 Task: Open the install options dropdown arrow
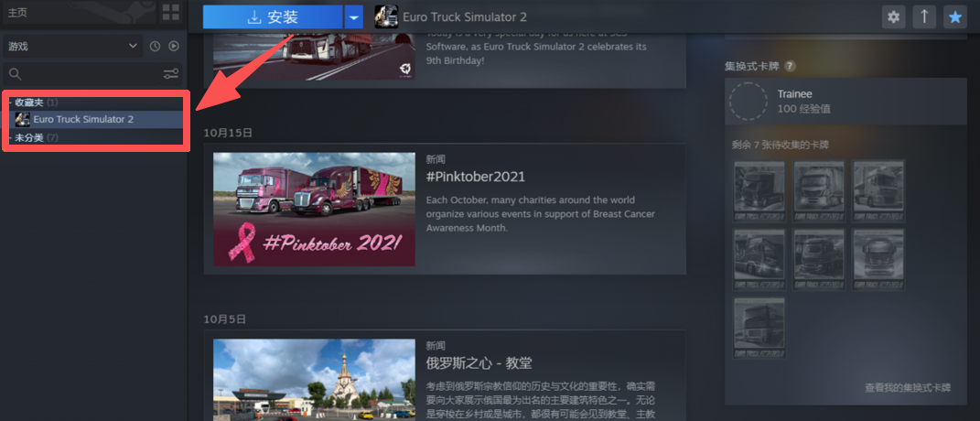coord(354,17)
